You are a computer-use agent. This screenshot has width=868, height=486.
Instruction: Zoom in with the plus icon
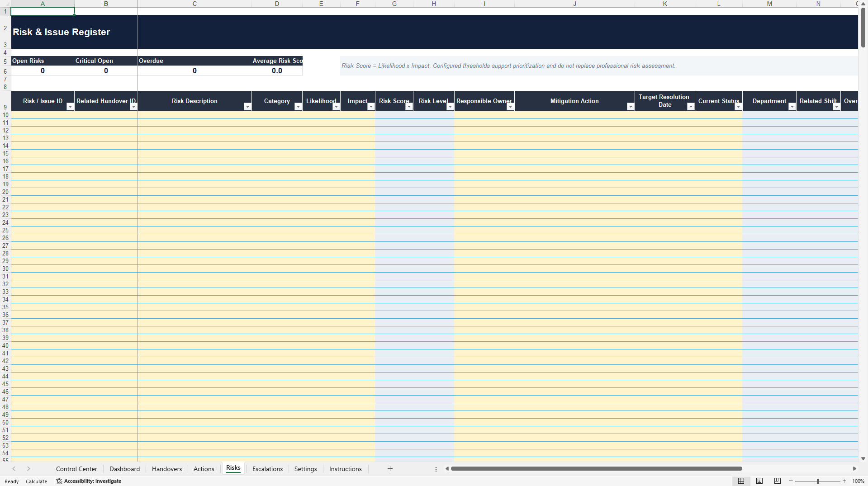tap(844, 481)
